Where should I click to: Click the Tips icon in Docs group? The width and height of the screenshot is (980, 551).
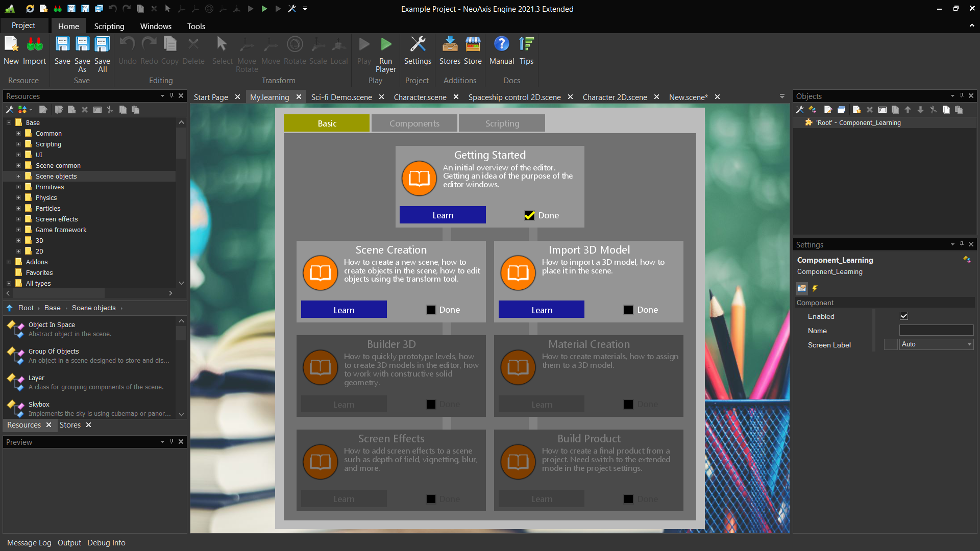(526, 45)
